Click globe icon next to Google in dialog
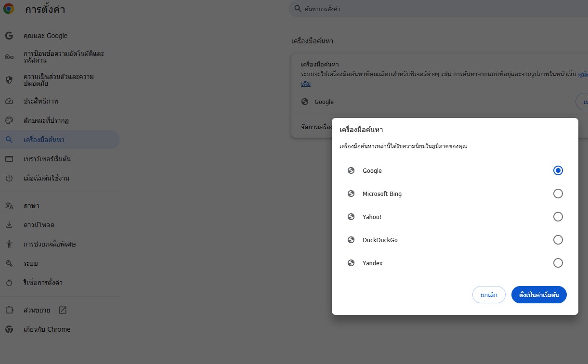Image resolution: width=588 pixels, height=364 pixels. pyautogui.click(x=351, y=170)
